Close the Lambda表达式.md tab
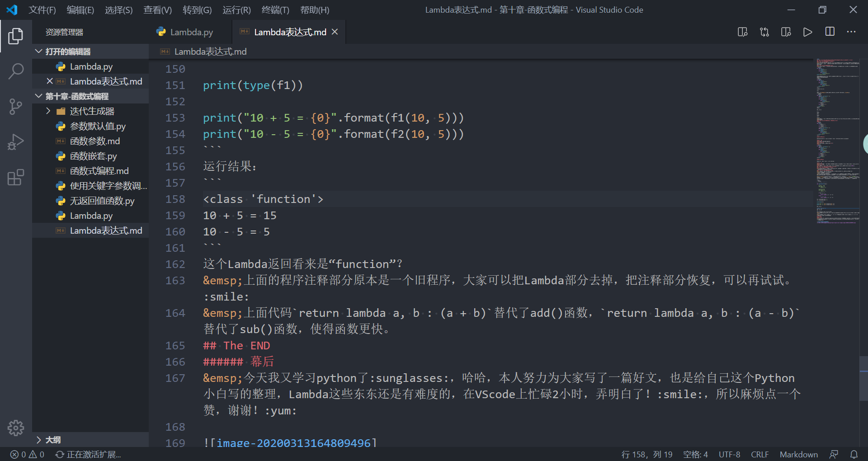The image size is (868, 461). click(x=335, y=32)
